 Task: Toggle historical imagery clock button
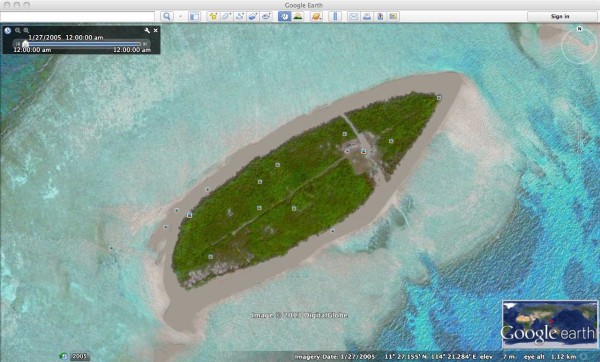coord(284,16)
